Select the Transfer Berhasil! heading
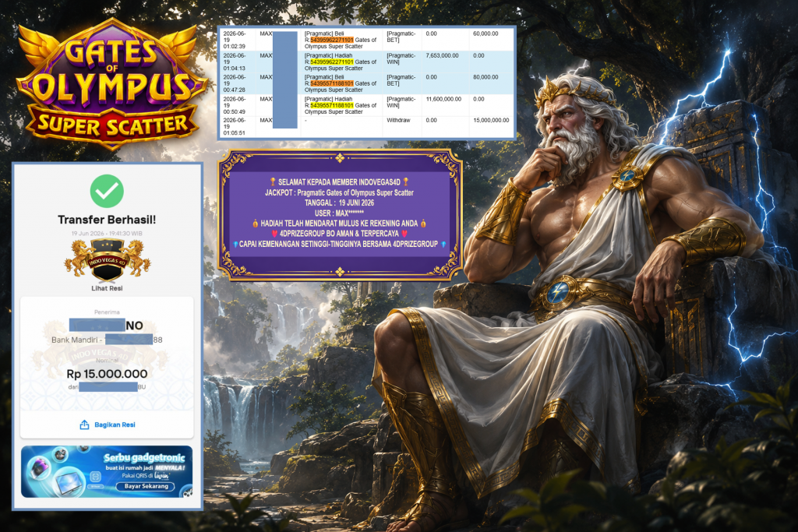Screen dimensions: 798x532 coord(107,220)
